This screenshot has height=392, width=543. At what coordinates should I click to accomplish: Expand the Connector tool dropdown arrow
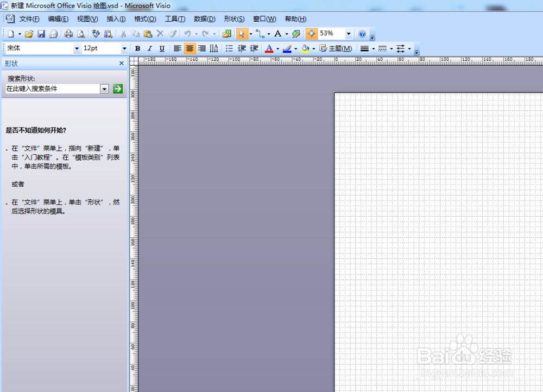click(x=269, y=34)
